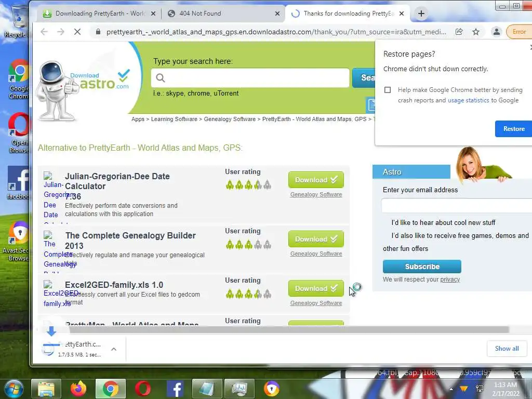This screenshot has width=532, height=399.
Task: Click the browser back arrow
Action: tap(44, 32)
